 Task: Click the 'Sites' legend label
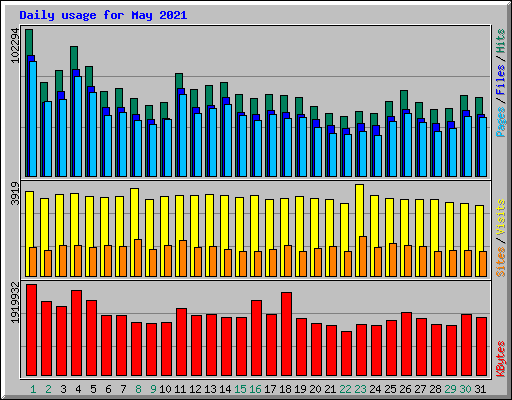501,262
